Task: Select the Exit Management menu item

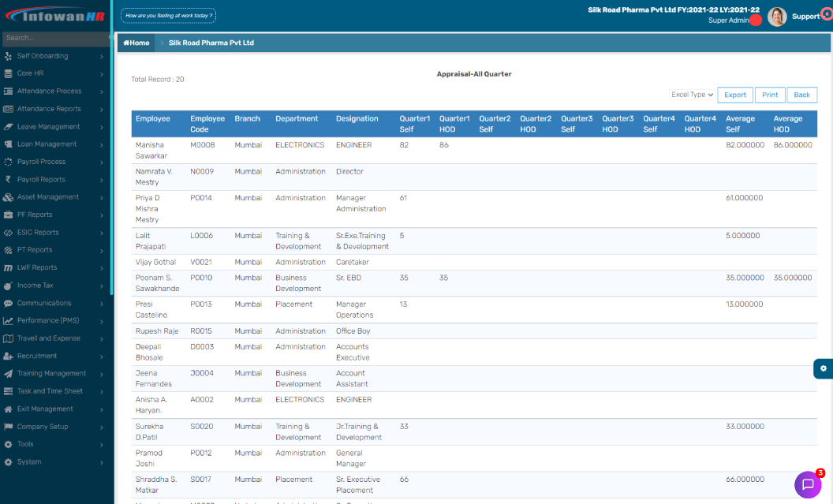Action: (x=55, y=409)
